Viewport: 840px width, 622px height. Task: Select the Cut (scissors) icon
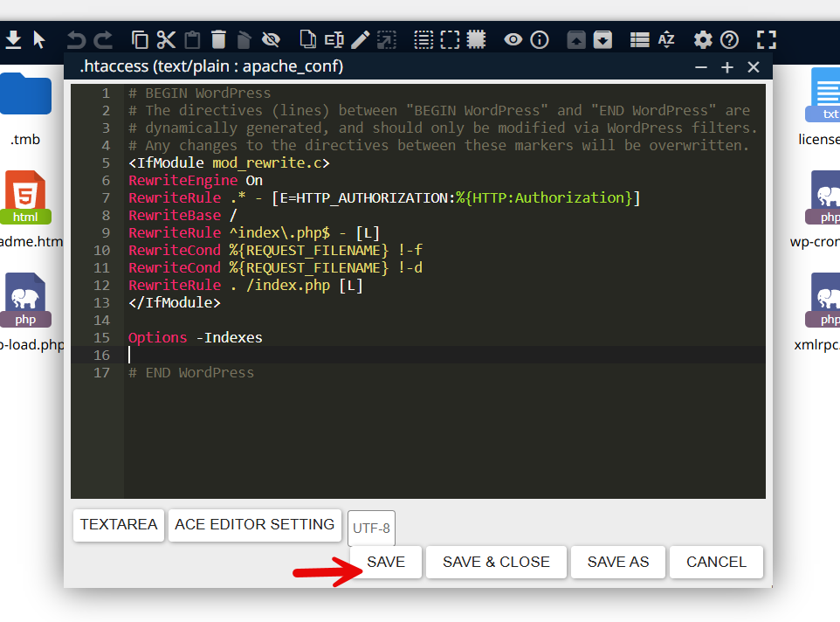click(x=166, y=39)
